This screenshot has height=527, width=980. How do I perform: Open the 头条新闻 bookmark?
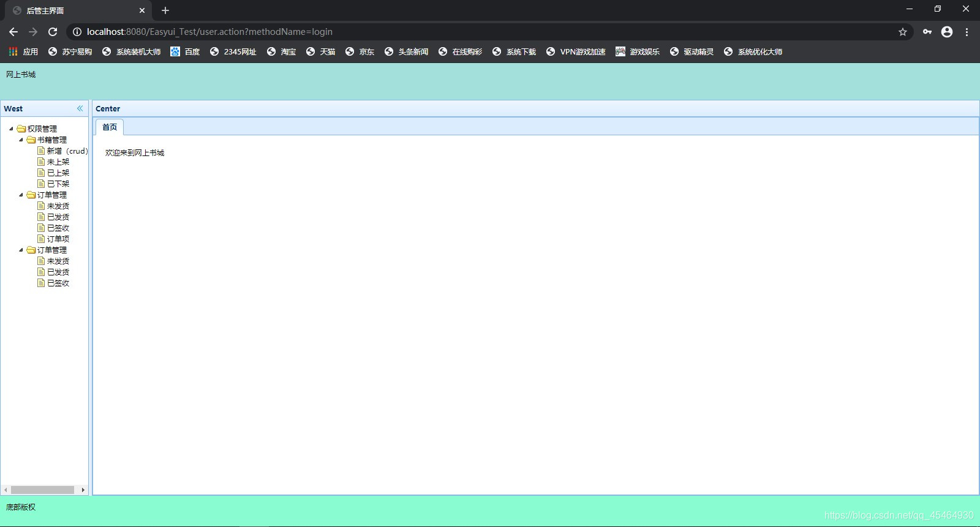click(x=406, y=51)
